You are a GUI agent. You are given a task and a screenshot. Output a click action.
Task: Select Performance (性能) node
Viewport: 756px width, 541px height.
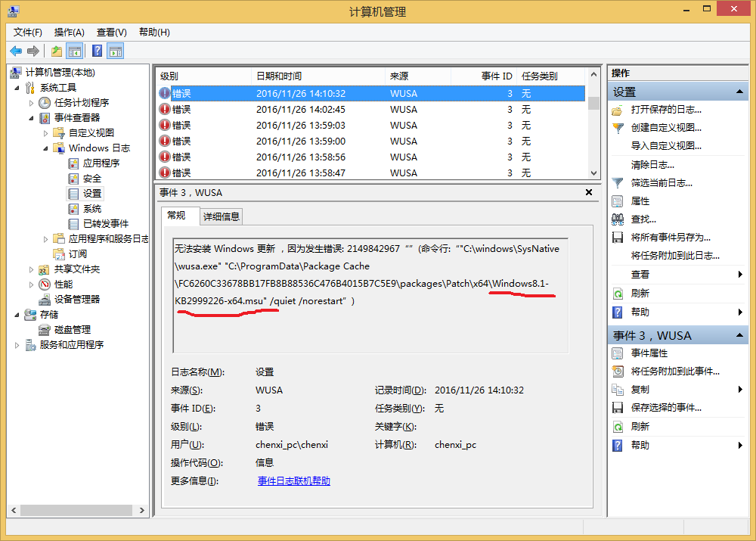[x=64, y=284]
